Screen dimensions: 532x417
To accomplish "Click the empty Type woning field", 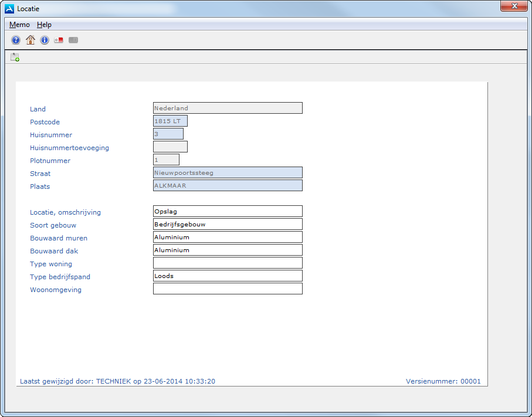I will tap(228, 263).
